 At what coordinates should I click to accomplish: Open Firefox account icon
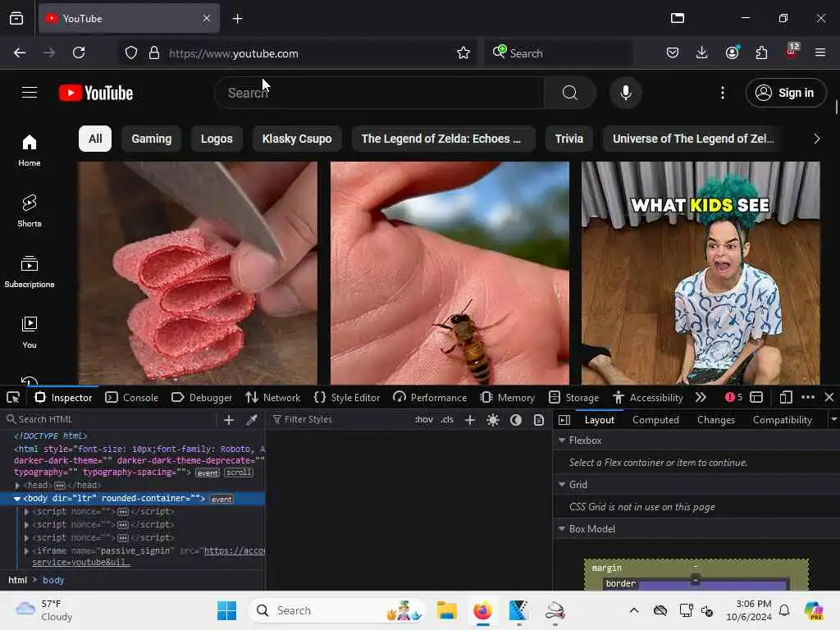click(x=732, y=52)
